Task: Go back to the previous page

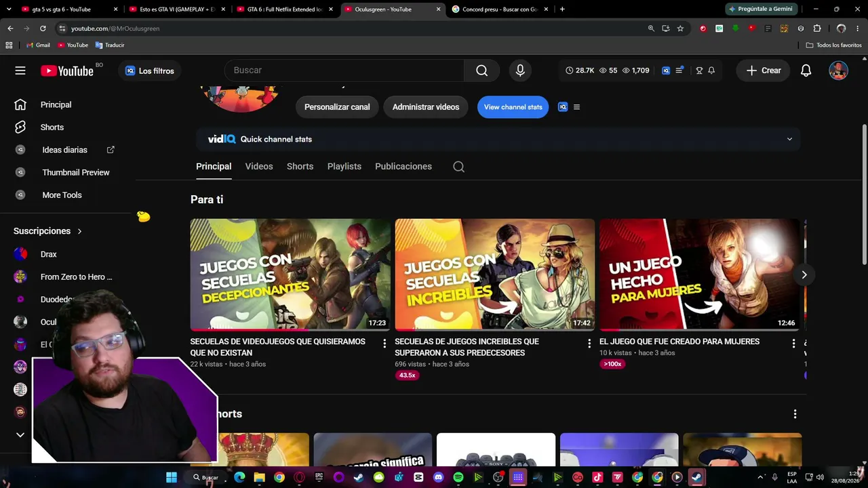Action: [x=10, y=28]
